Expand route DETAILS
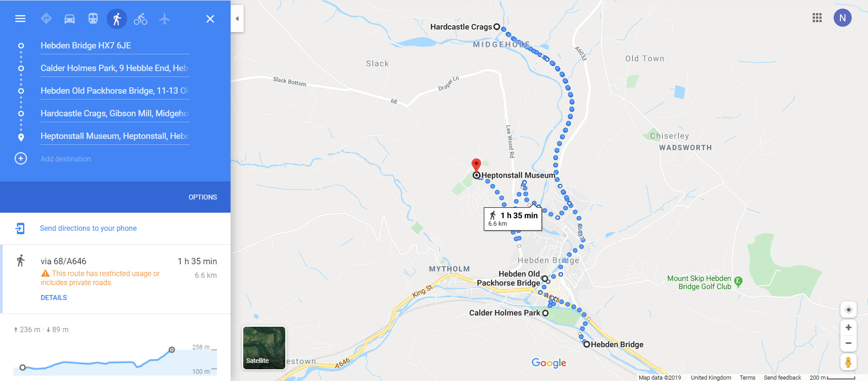 click(54, 298)
